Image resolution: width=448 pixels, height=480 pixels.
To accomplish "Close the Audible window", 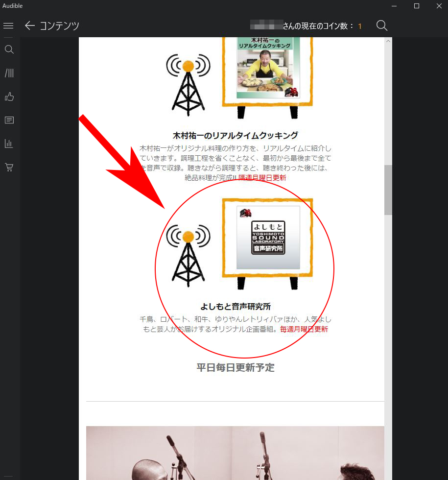I will pos(439,6).
